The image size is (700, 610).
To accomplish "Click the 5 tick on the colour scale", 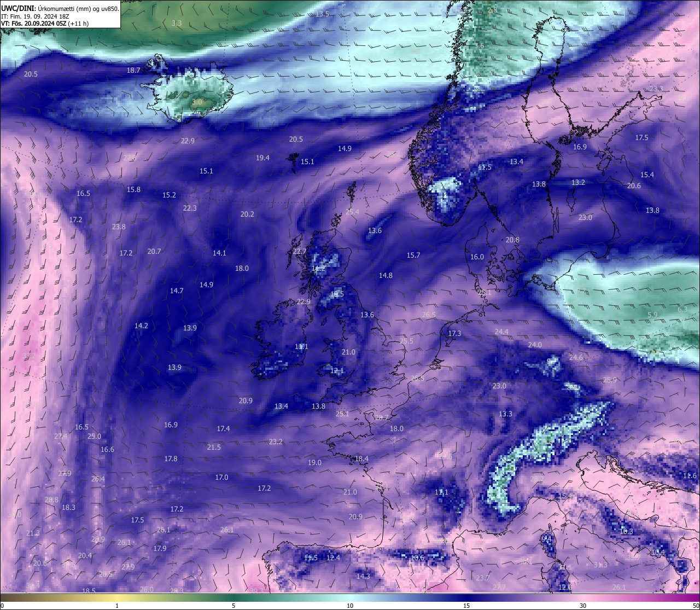I will [x=234, y=606].
